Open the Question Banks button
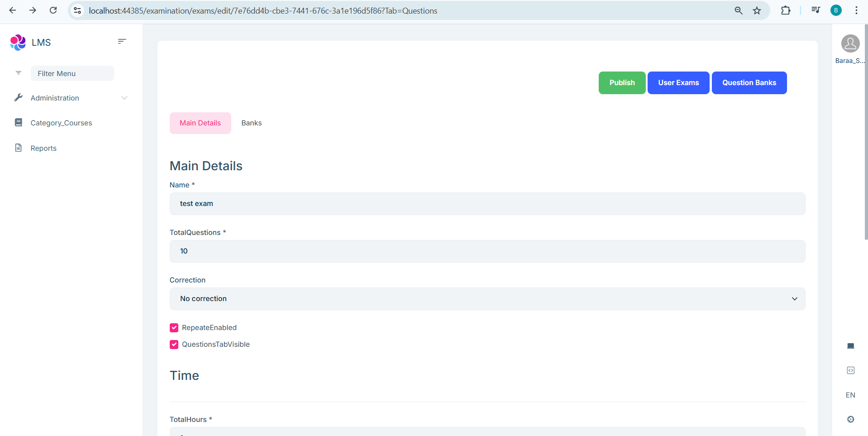 tap(749, 83)
